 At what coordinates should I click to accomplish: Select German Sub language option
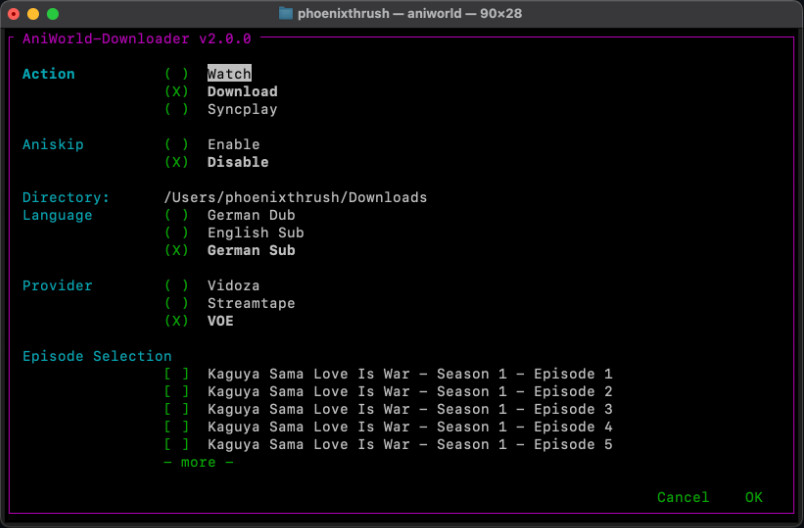click(251, 250)
